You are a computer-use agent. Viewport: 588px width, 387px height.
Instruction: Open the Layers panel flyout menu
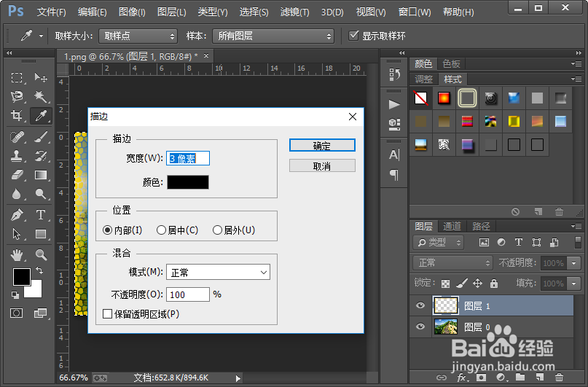tap(576, 226)
